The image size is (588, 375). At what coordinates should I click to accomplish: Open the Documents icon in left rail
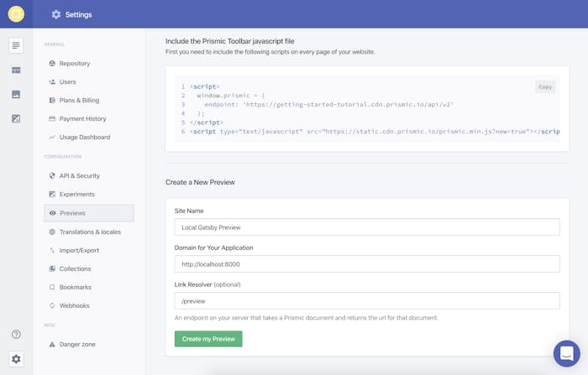tap(16, 45)
